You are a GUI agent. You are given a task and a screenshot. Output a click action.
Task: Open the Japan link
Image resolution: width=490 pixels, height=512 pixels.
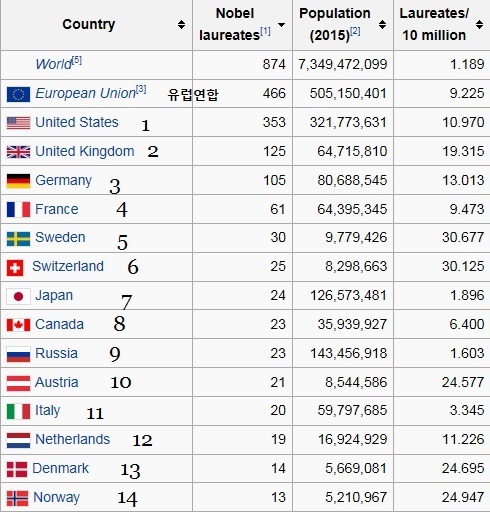point(54,296)
